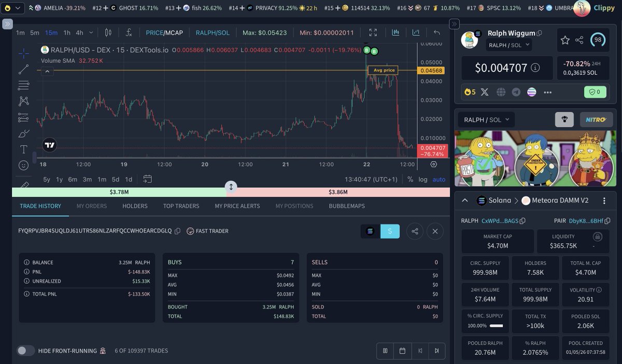Switch to the TOP TRADERS tab

[x=181, y=206]
